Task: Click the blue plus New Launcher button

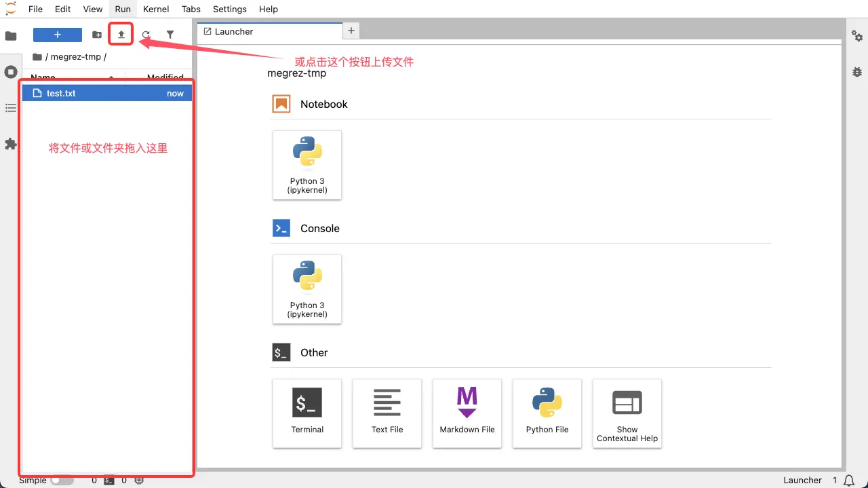Action: 57,34
